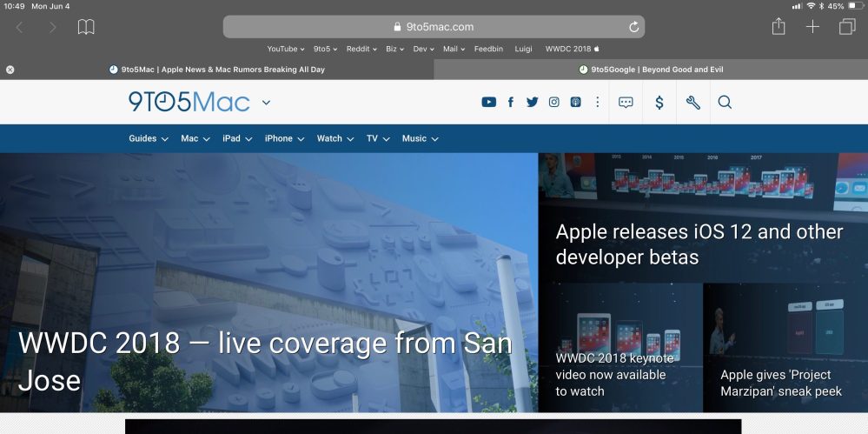
Task: Open the 9to5Mac YouTube channel icon
Action: coord(488,103)
